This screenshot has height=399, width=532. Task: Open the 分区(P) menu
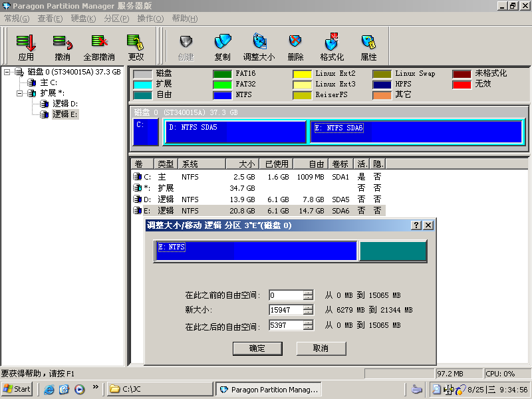click(x=116, y=19)
